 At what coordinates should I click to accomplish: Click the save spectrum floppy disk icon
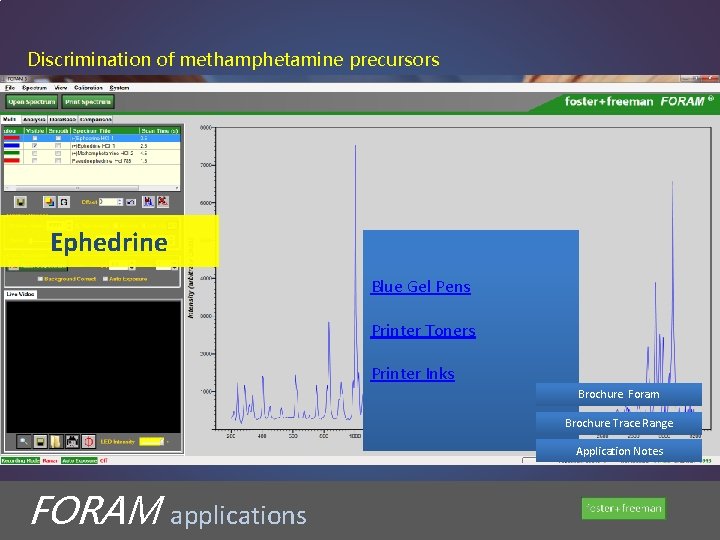tap(20, 202)
